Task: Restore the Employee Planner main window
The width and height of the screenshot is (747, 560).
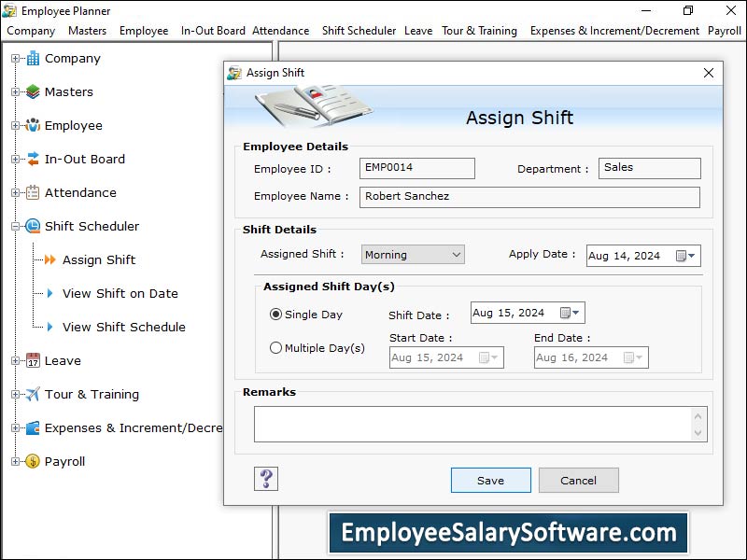Action: coord(688,10)
